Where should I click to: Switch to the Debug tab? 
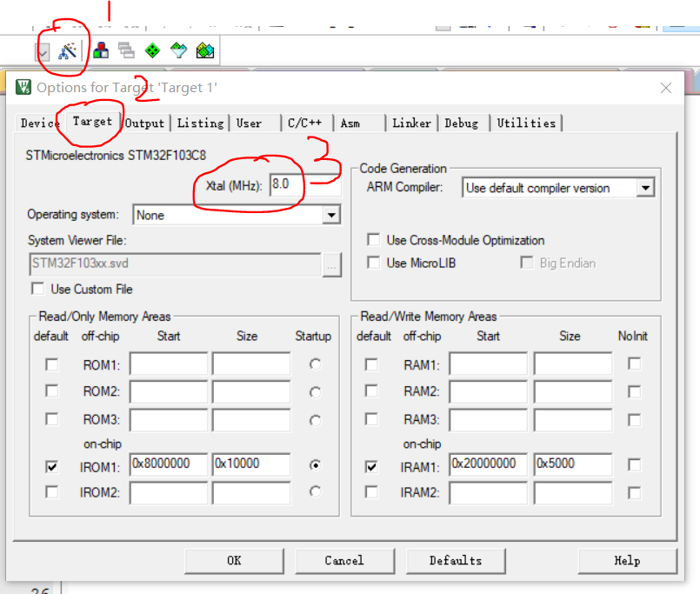pyautogui.click(x=461, y=123)
